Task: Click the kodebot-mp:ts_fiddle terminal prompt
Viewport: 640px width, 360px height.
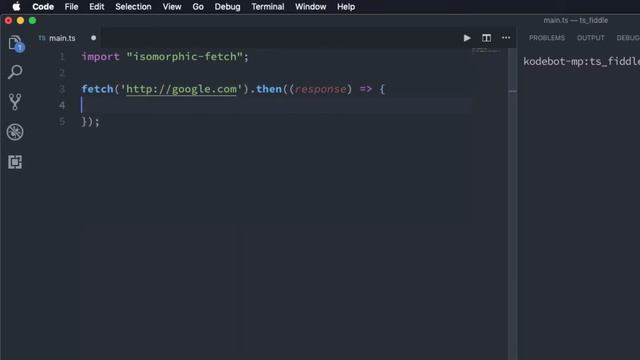Action: pos(581,61)
